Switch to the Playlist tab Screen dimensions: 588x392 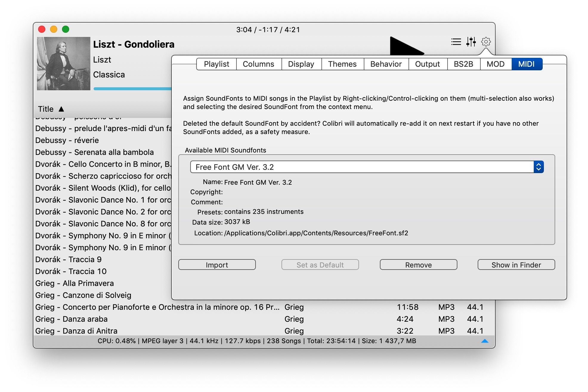(x=216, y=64)
